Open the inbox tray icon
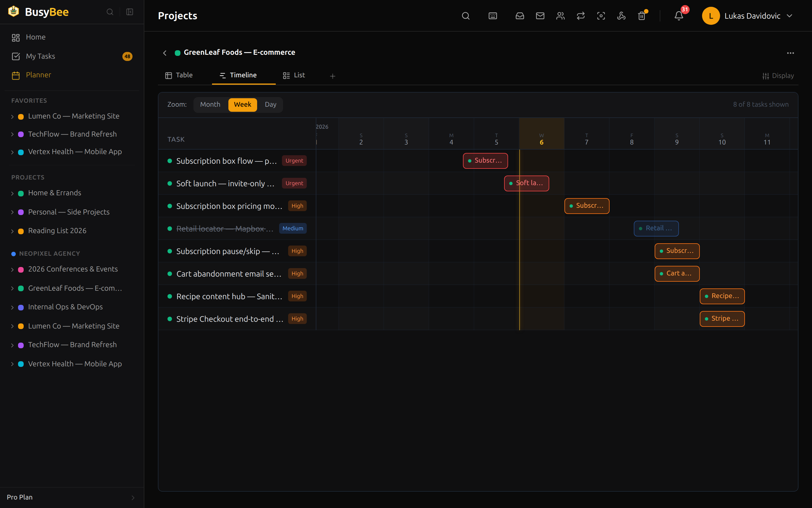812x508 pixels. point(520,16)
